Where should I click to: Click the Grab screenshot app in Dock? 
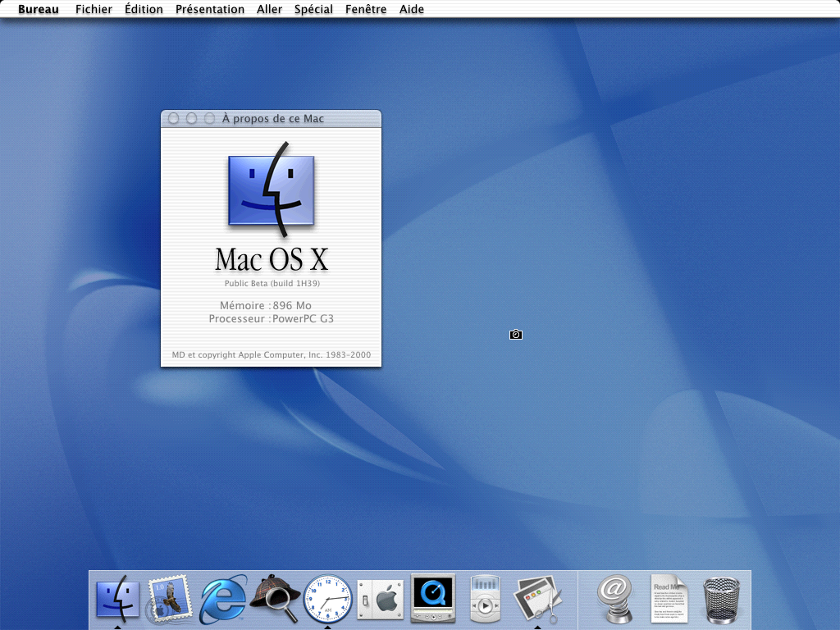(538, 600)
